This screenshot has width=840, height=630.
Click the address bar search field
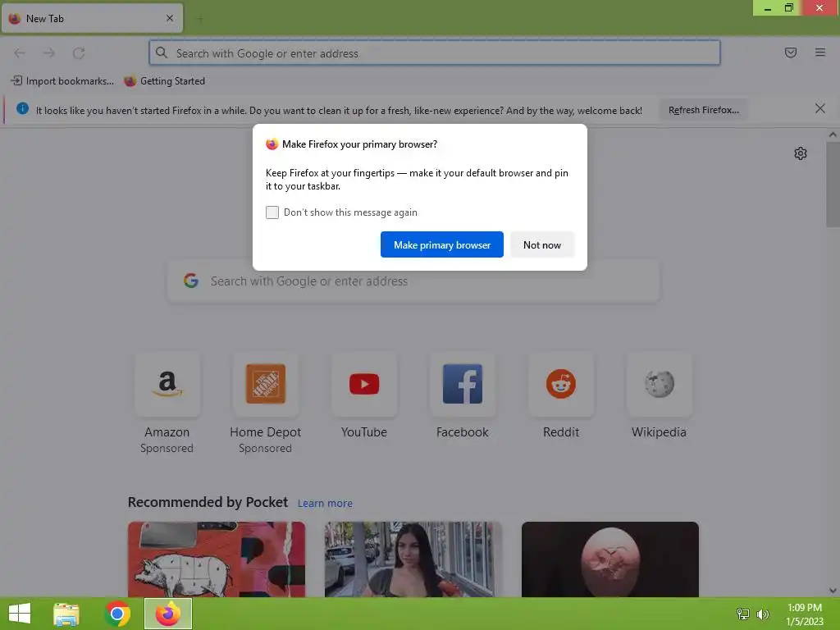pos(435,52)
